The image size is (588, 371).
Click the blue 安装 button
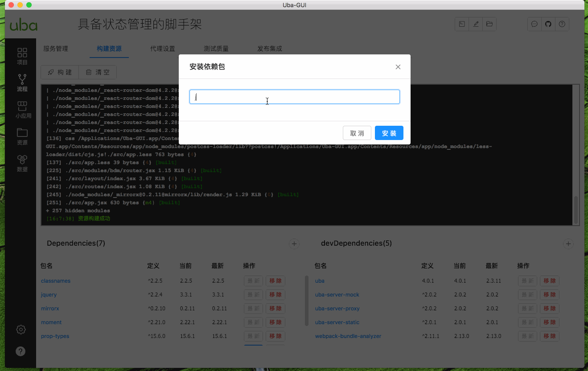pyautogui.click(x=389, y=133)
